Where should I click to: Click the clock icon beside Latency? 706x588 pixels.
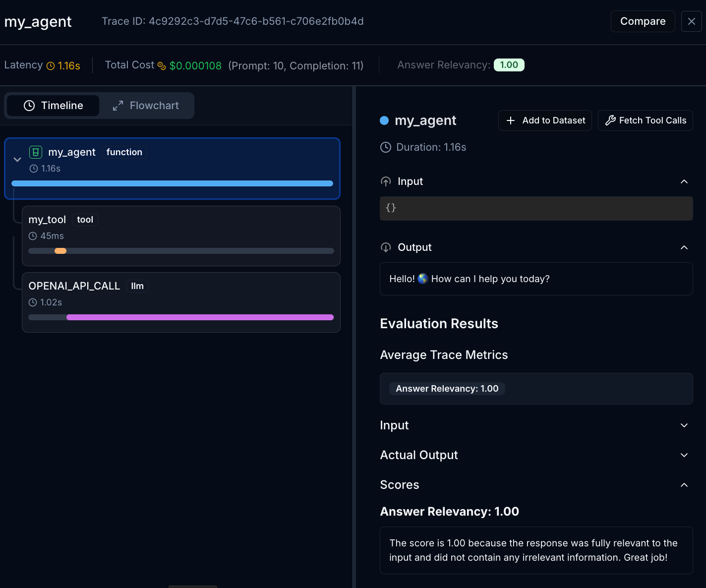tap(51, 66)
